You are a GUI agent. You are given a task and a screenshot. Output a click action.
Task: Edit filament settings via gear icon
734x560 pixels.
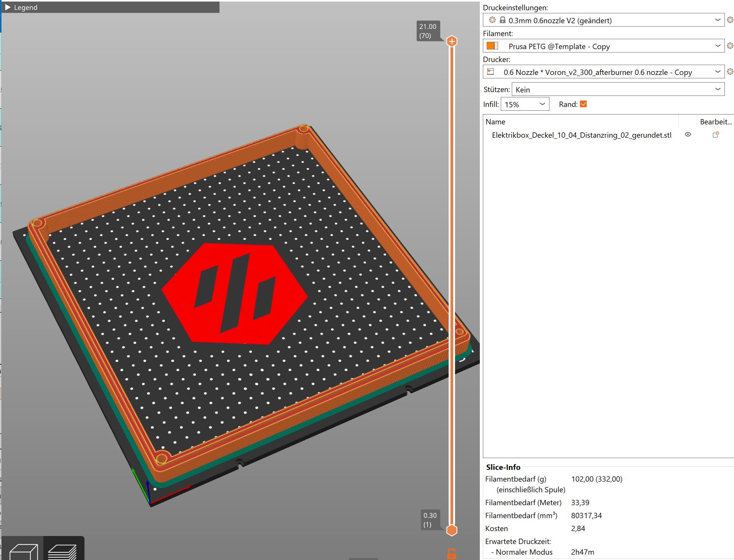[730, 46]
